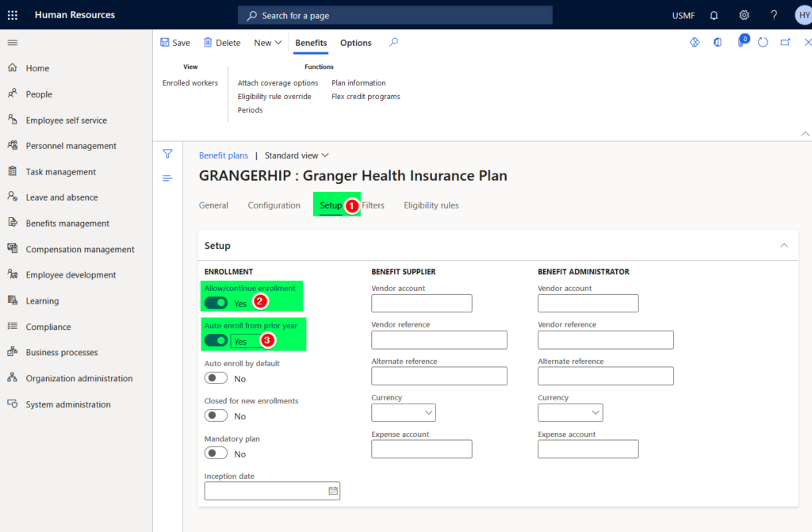This screenshot has height=532, width=812.
Task: Expand the New dropdown menu
Action: [268, 43]
